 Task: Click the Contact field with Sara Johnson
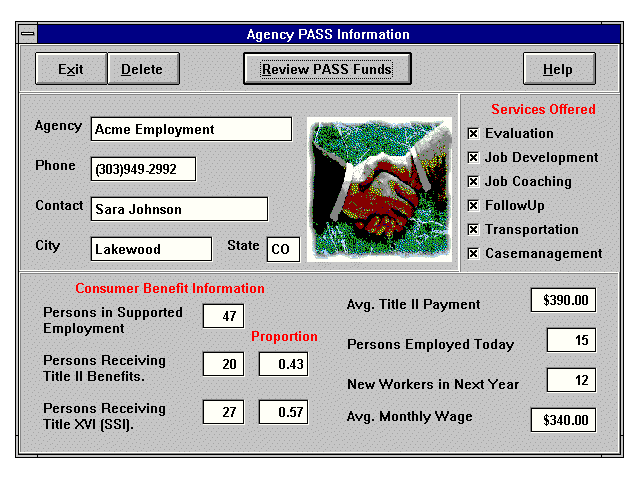179,209
